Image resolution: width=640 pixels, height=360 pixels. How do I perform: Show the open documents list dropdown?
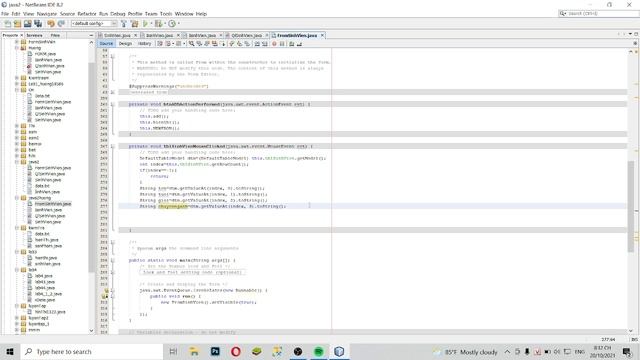[x=630, y=34]
